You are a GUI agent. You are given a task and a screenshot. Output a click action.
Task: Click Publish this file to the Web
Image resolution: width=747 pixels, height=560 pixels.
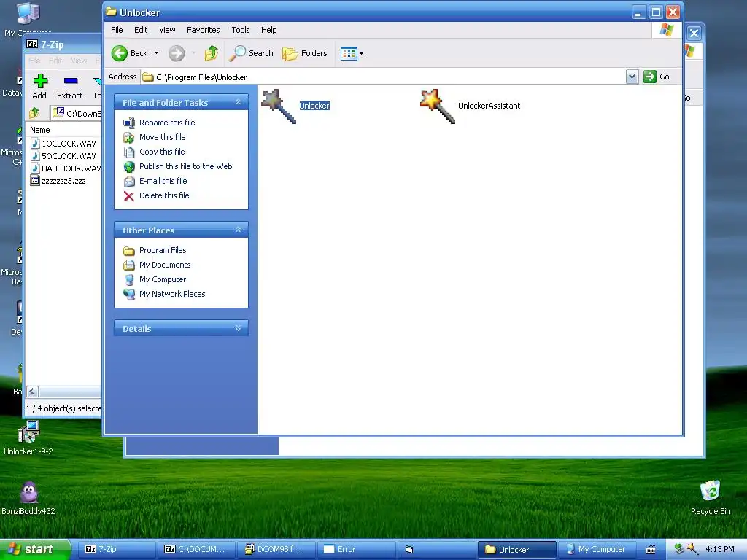point(186,166)
